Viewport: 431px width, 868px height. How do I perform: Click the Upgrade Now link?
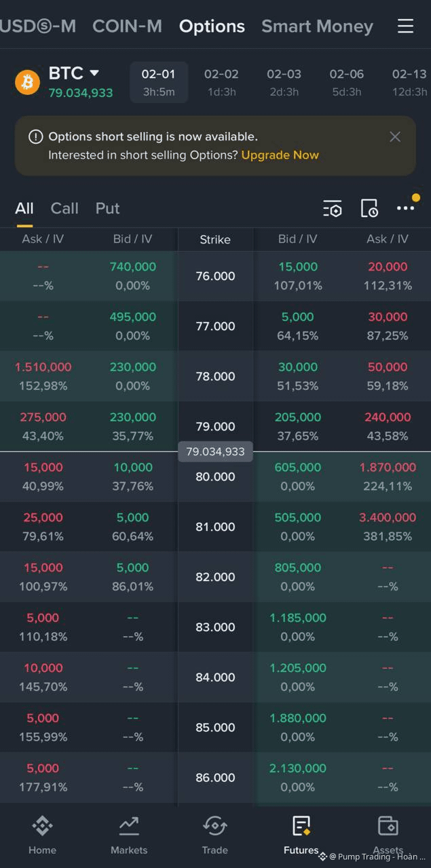click(x=280, y=155)
